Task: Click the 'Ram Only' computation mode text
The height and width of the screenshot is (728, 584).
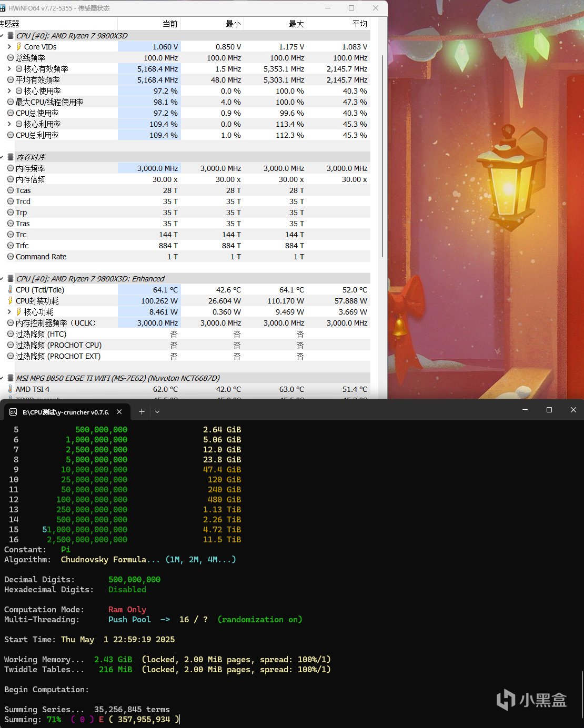Action: (127, 610)
